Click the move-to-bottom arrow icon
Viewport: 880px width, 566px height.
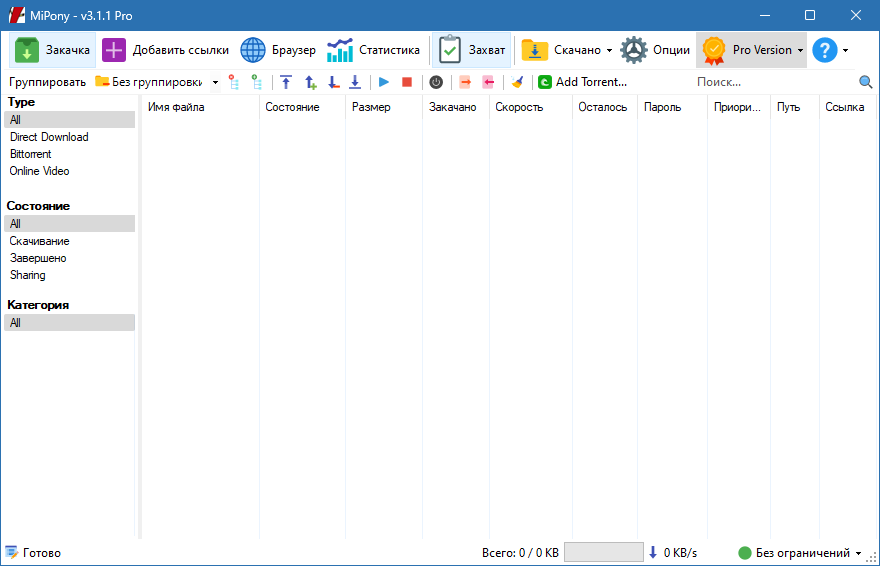click(x=355, y=82)
